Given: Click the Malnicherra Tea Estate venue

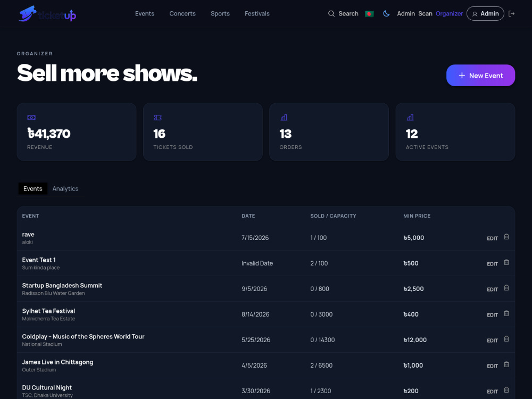Looking at the screenshot, I should pyautogui.click(x=48, y=319).
